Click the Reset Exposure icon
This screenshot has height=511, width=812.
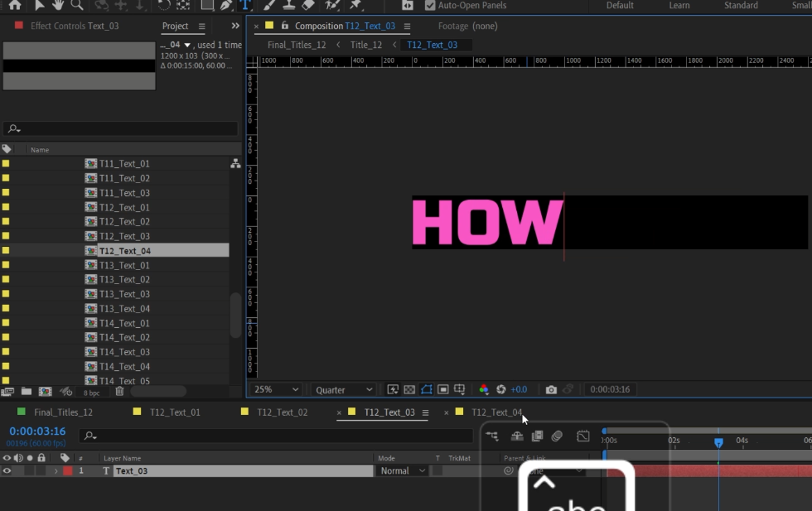(500, 389)
